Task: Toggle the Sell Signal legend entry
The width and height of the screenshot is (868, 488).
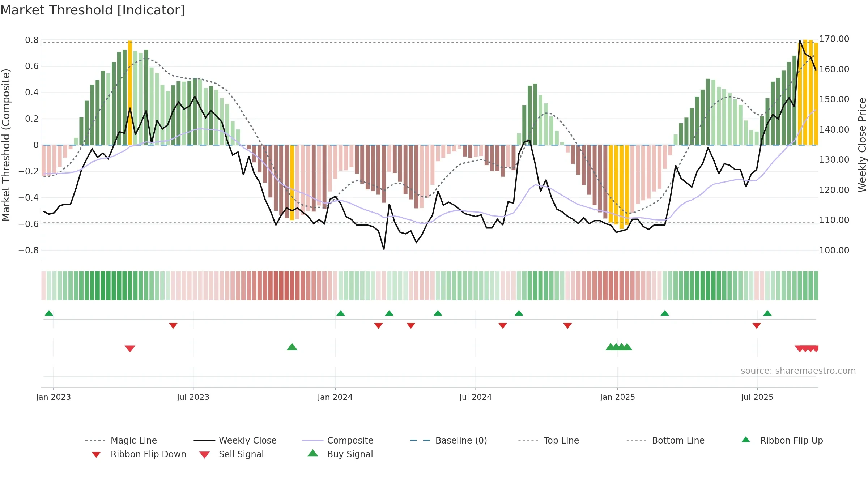Action: (231, 454)
